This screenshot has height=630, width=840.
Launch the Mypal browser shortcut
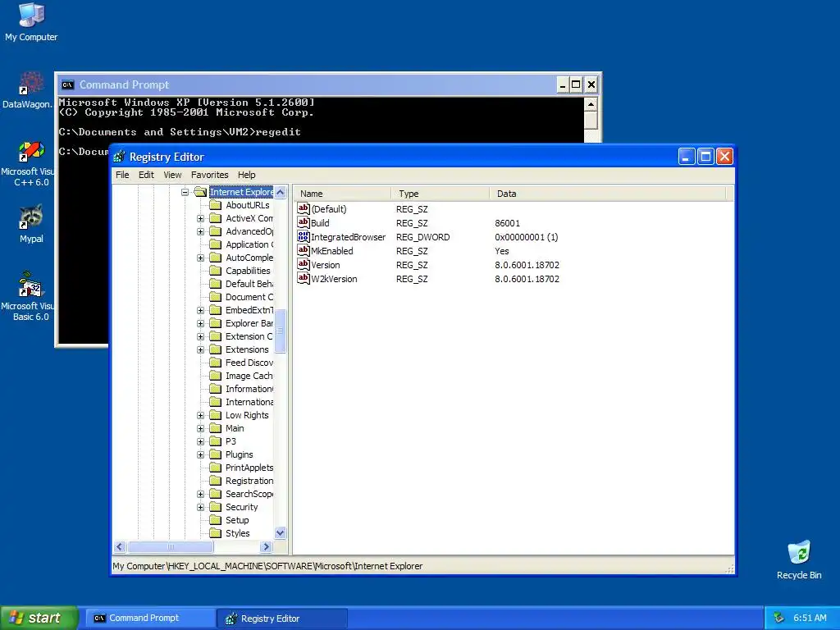point(31,223)
